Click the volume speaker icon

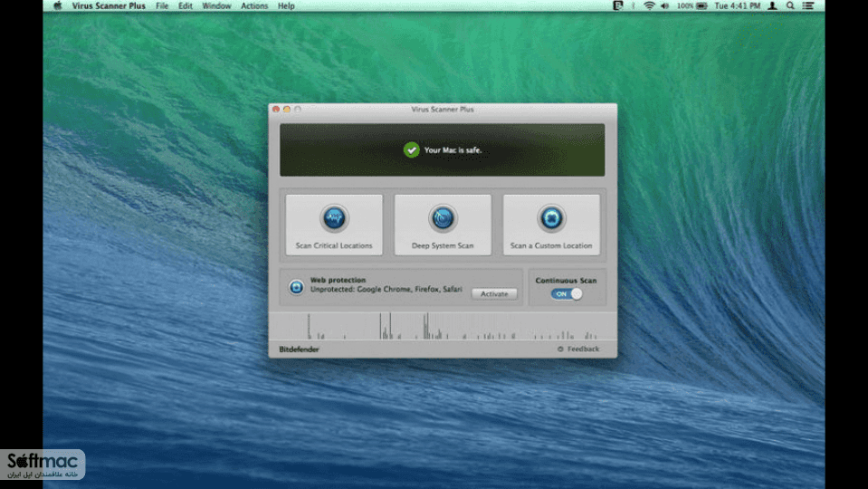pos(665,5)
